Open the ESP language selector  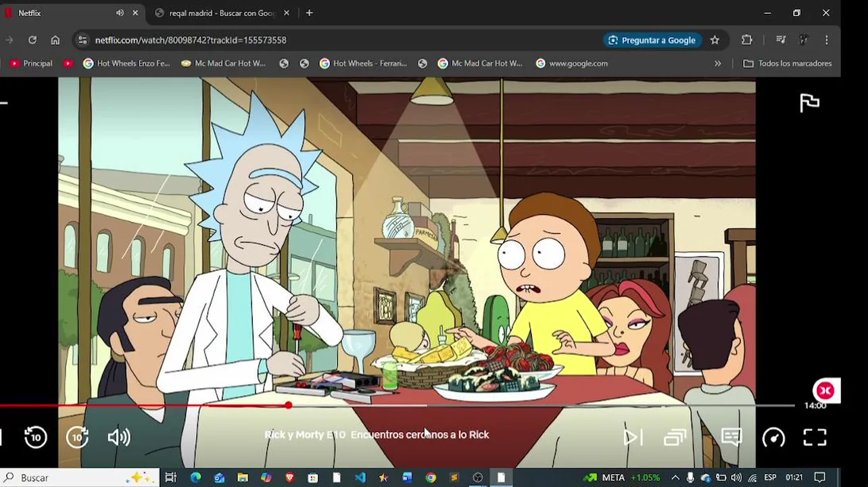tap(770, 478)
